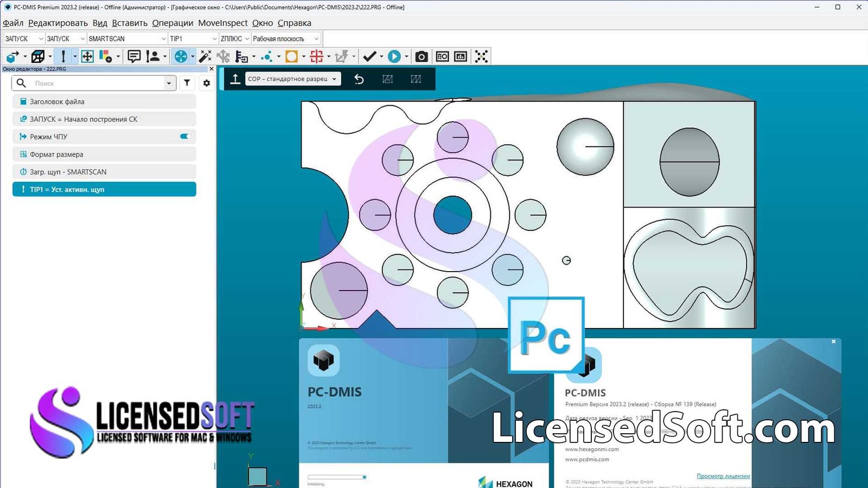Click the connected dots network icon
Viewport: 868px width, 488px height.
coord(481,56)
